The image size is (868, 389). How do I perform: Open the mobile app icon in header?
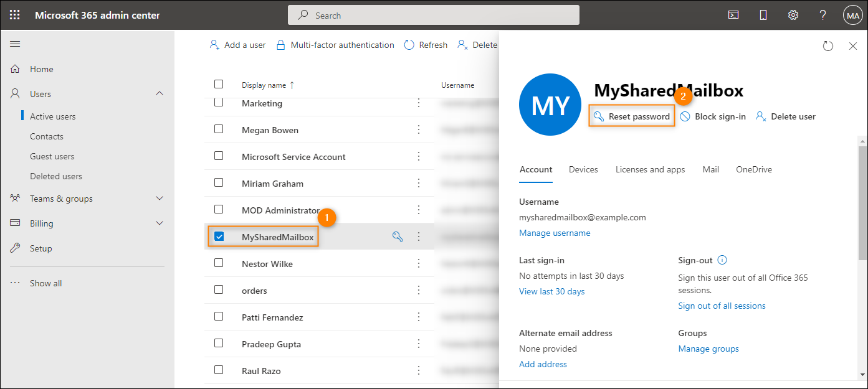[x=763, y=15]
